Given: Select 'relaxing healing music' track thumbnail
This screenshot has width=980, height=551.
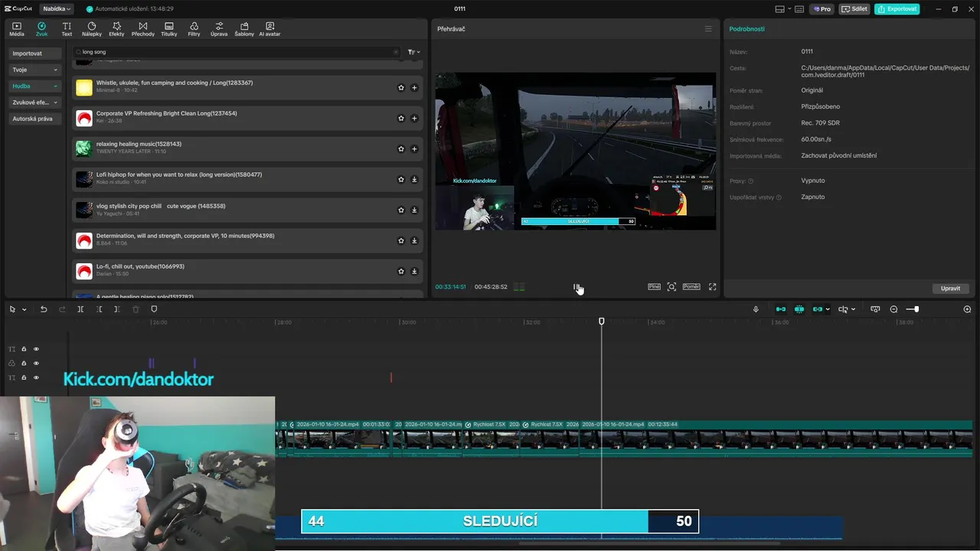Looking at the screenshot, I should click(x=84, y=148).
